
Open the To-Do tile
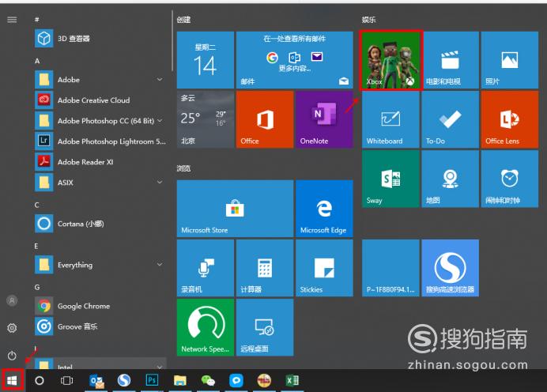(450, 119)
